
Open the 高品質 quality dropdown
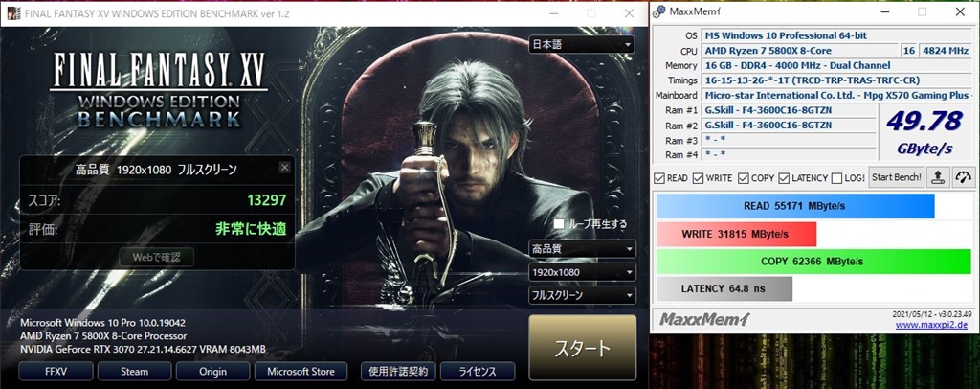pos(582,249)
